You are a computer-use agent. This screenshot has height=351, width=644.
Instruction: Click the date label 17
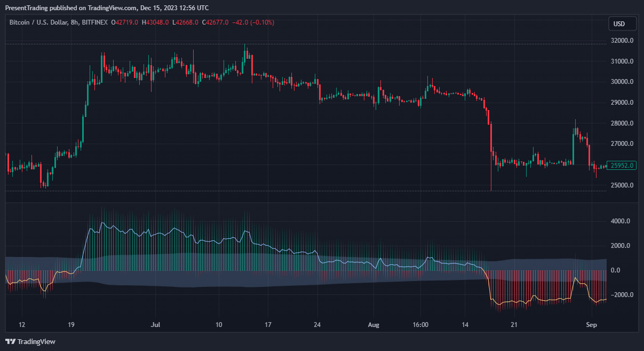click(268, 324)
